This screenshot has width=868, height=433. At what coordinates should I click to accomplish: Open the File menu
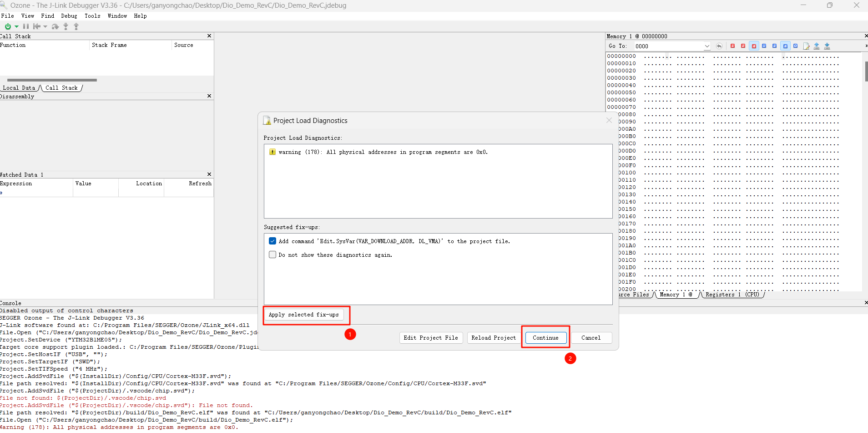8,16
